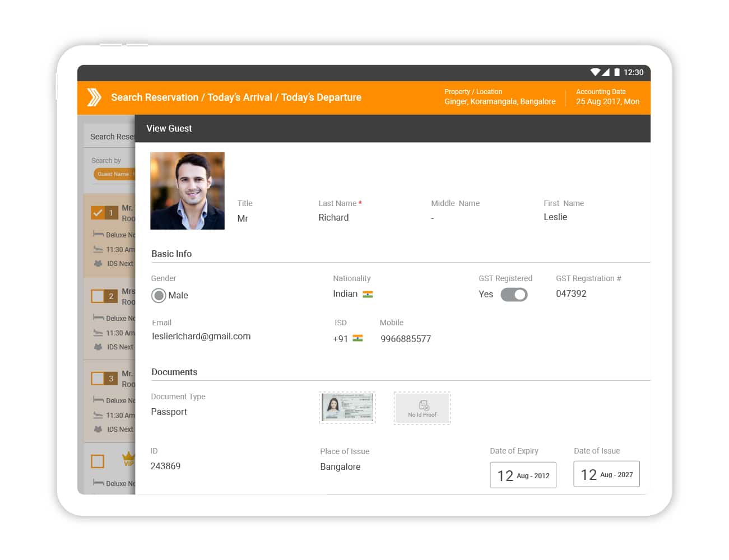Click the India flag beside ISD code +91
The image size is (729, 560).
357,338
